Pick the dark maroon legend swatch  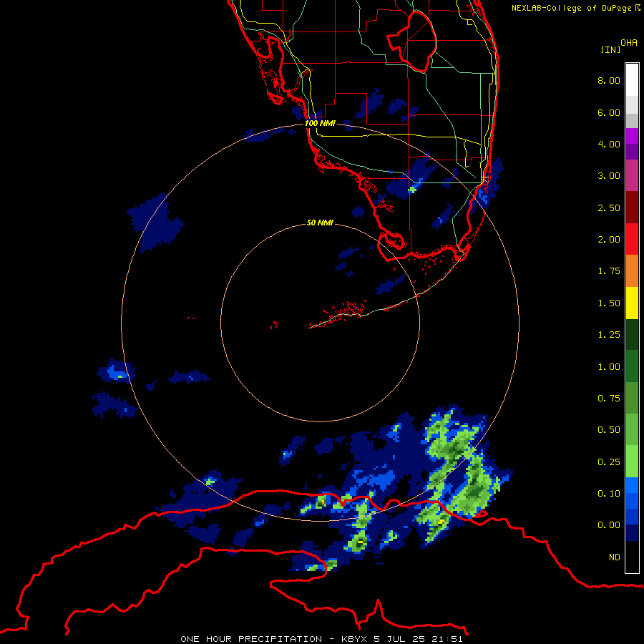632,208
